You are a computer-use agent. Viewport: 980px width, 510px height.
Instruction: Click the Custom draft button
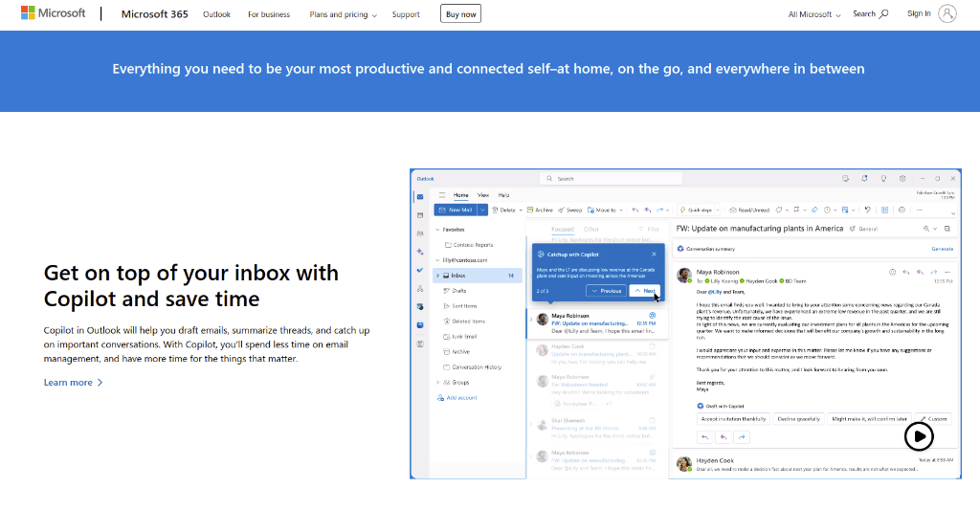[933, 419]
